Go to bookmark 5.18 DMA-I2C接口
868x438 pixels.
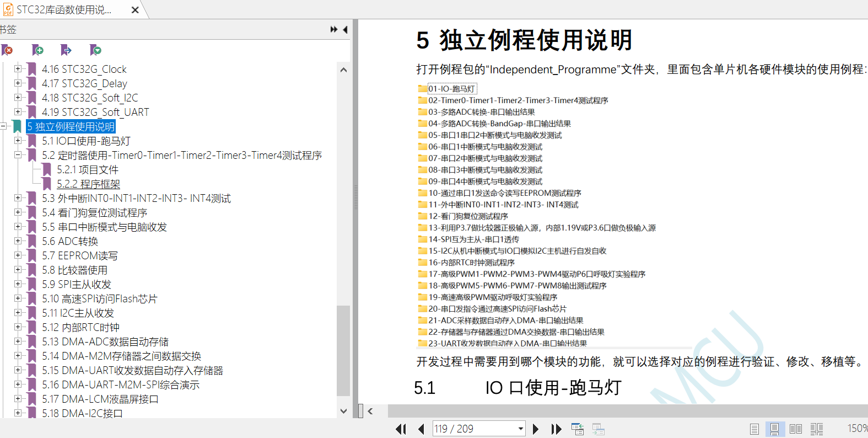coord(82,413)
